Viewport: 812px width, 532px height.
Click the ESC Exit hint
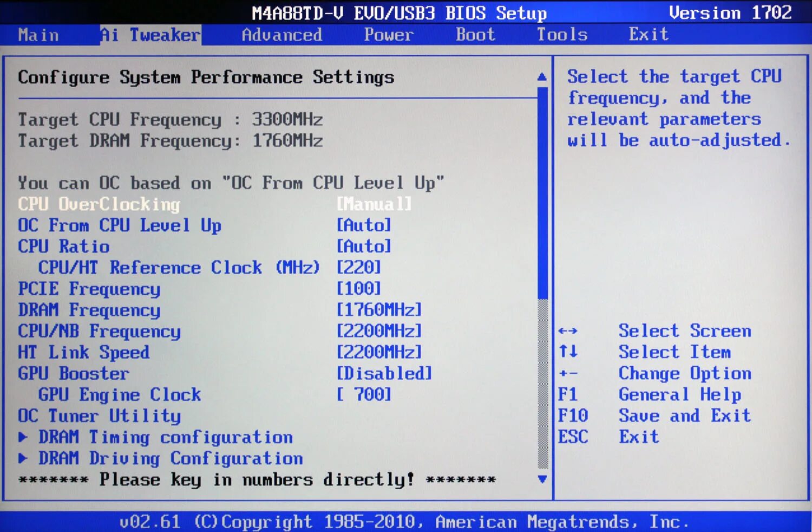pos(608,437)
